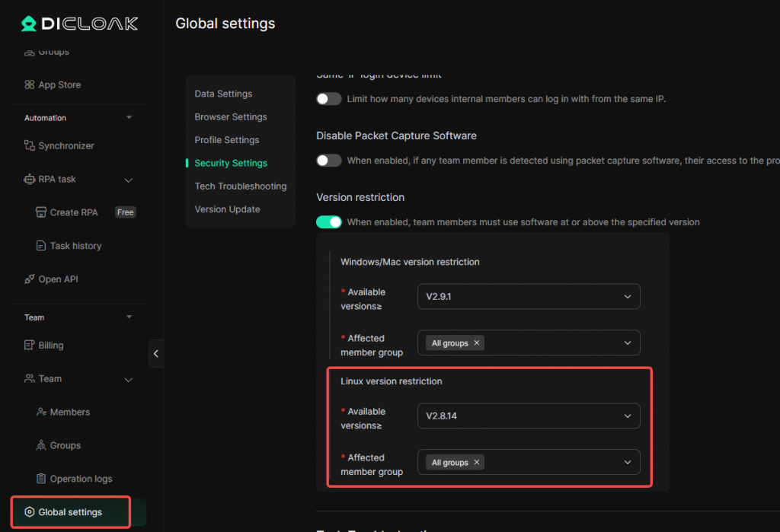Image resolution: width=780 pixels, height=532 pixels.
Task: Enable Disable Packet Capture Software switch
Action: pos(329,160)
